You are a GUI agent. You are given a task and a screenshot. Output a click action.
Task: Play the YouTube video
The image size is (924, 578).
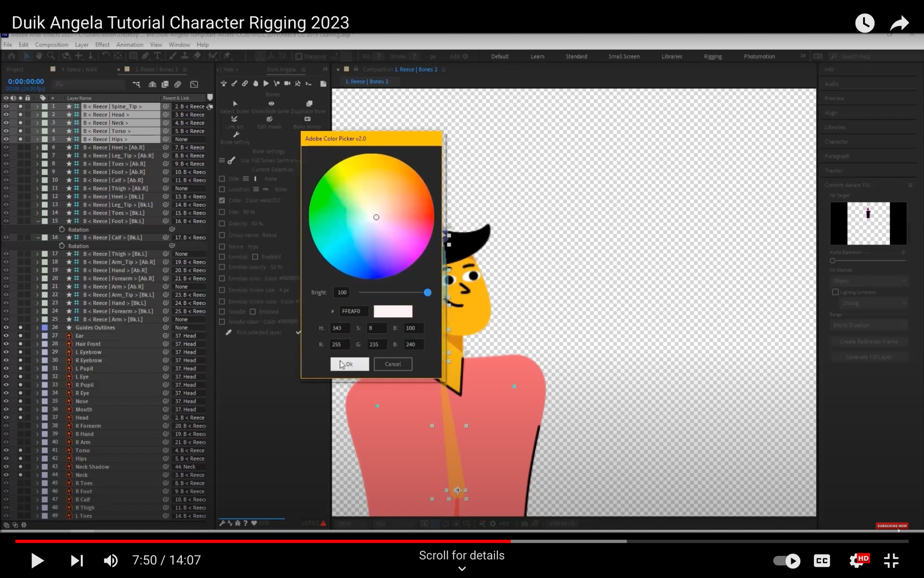click(37, 561)
